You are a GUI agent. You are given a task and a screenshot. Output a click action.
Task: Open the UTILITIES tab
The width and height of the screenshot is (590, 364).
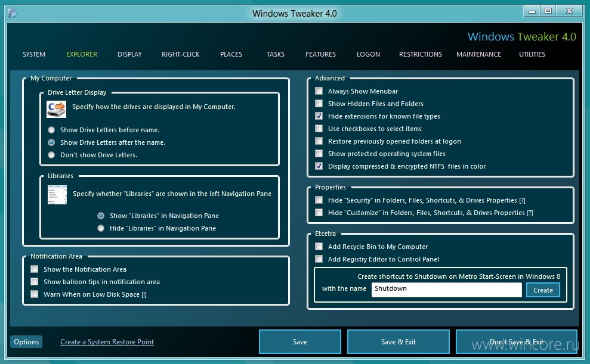tap(532, 54)
